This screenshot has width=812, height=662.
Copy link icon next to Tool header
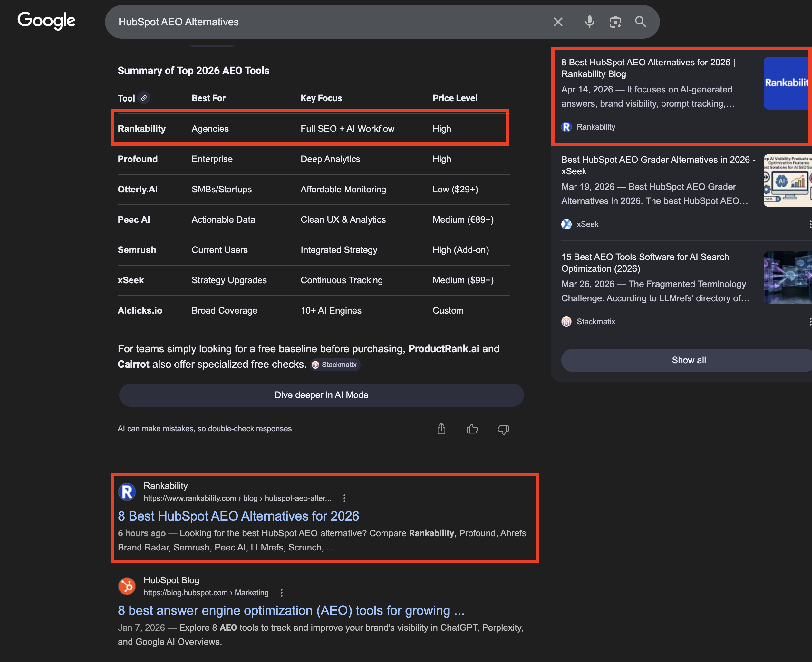tap(144, 98)
